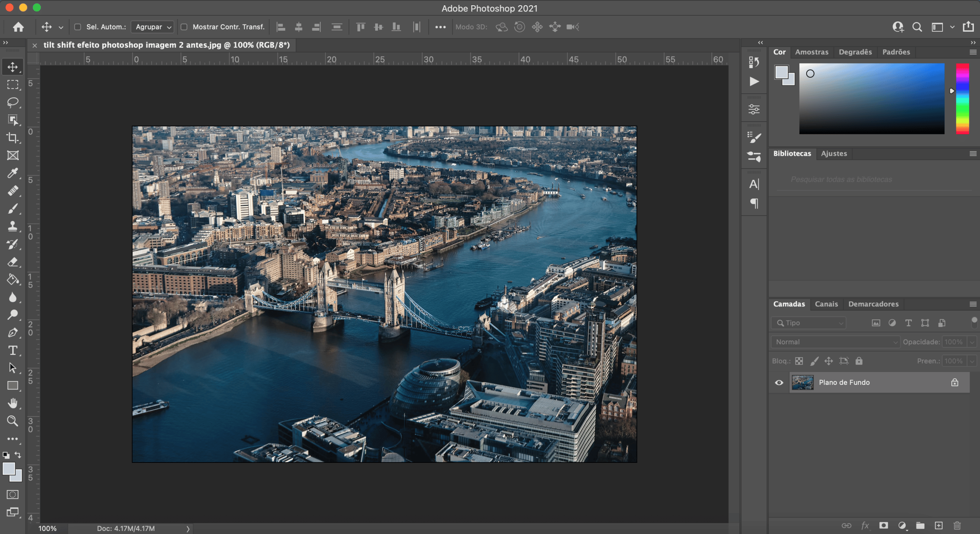The width and height of the screenshot is (980, 534).
Task: Select the Zoom tool
Action: coord(13,421)
